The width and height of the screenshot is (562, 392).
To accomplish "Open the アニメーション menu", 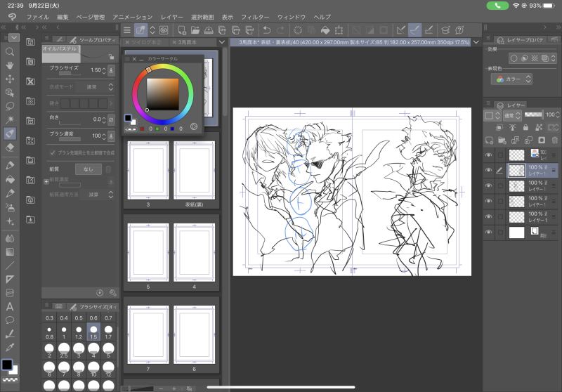I will click(x=132, y=17).
